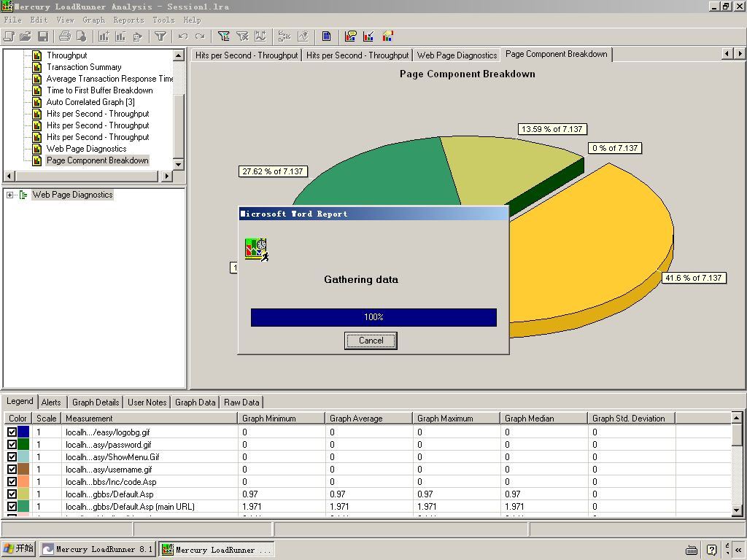Screen dimensions: 747x560
Task: Click the New session toolbar icon
Action: (x=9, y=36)
